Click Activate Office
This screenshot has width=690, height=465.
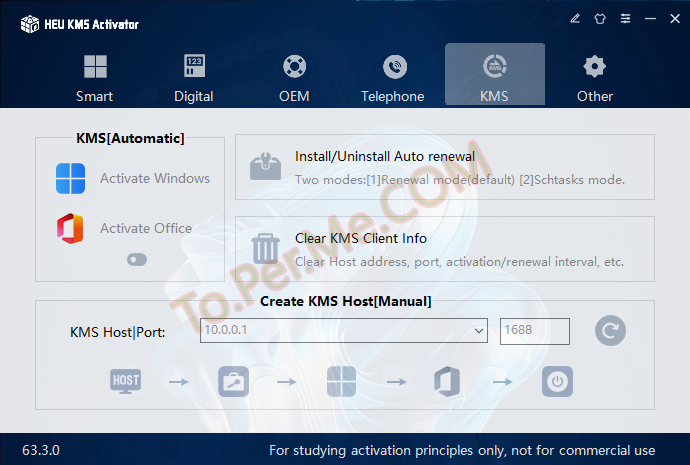(x=145, y=228)
